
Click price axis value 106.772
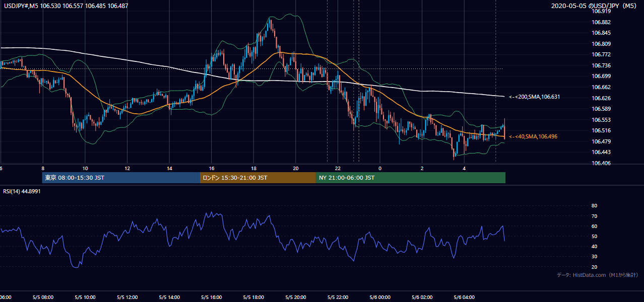point(601,54)
